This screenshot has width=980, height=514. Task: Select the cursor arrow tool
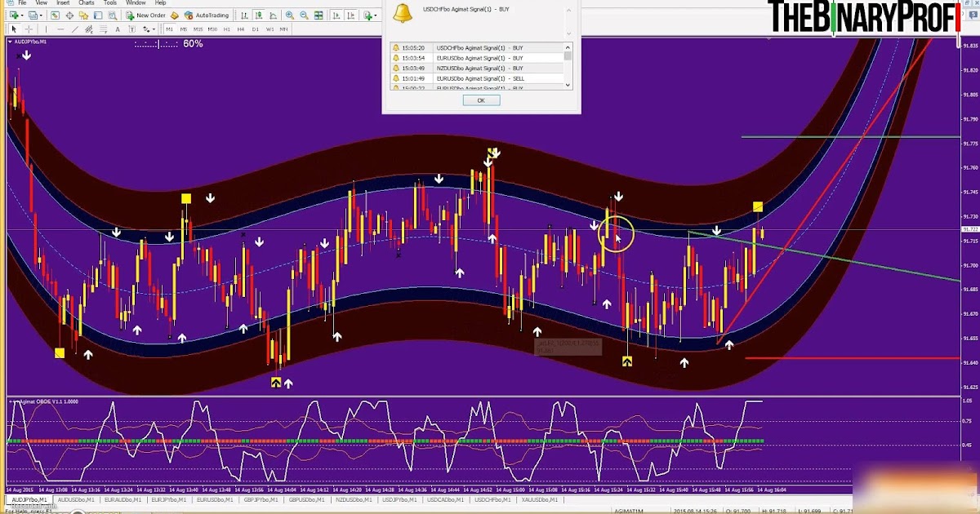coord(14,29)
